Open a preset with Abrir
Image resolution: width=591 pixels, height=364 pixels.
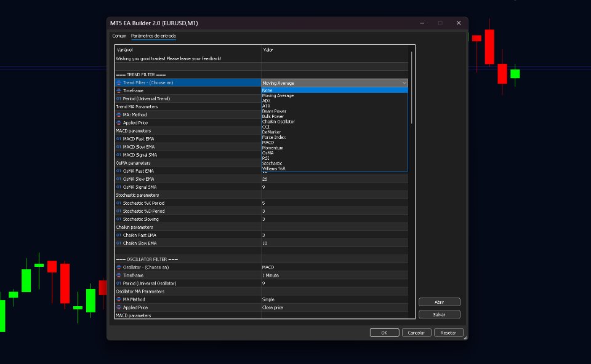(439, 302)
